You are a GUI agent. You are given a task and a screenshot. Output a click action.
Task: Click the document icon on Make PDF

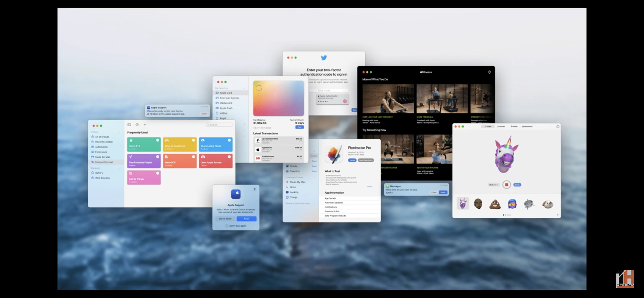pyautogui.click(x=166, y=157)
